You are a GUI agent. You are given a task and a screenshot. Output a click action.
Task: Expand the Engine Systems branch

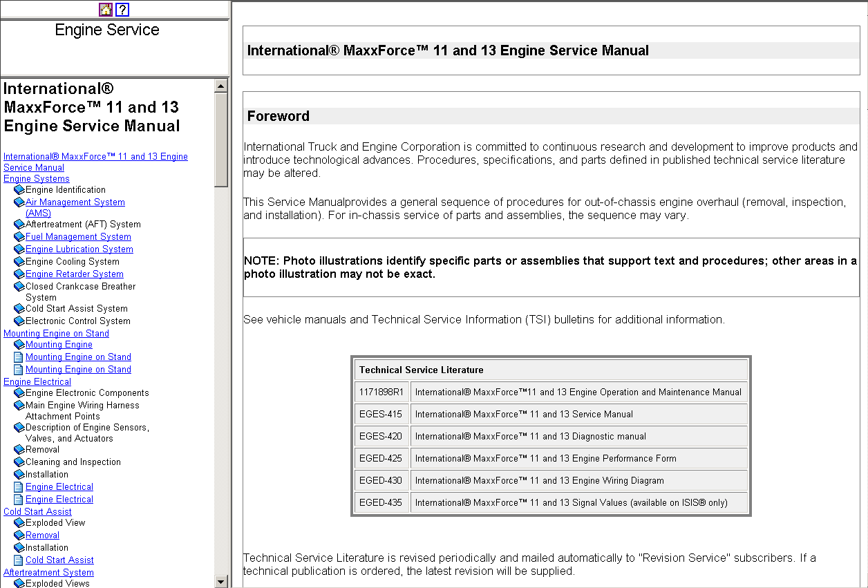36,178
